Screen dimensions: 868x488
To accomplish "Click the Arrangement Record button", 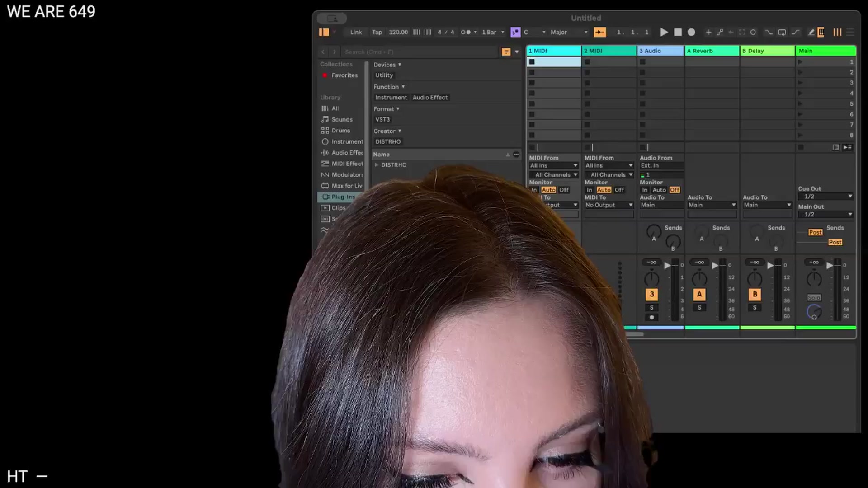I will point(691,32).
